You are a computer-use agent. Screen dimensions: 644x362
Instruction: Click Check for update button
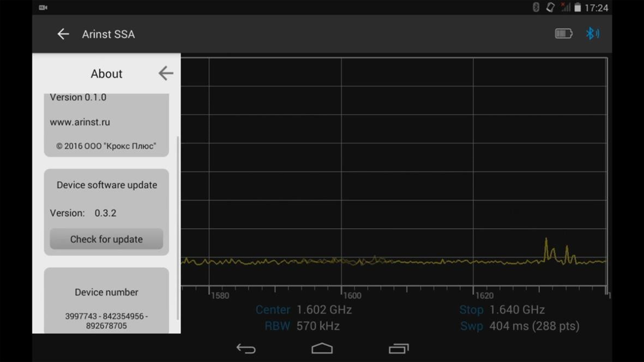pos(106,239)
